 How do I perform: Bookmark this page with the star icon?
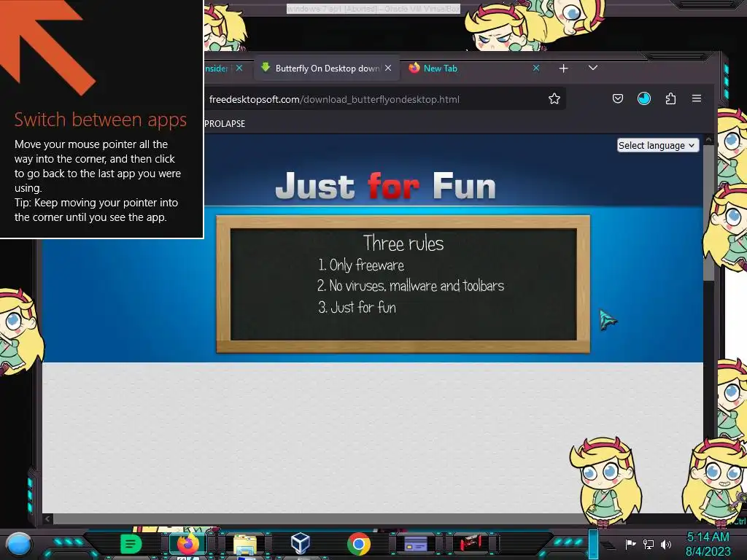(x=554, y=99)
